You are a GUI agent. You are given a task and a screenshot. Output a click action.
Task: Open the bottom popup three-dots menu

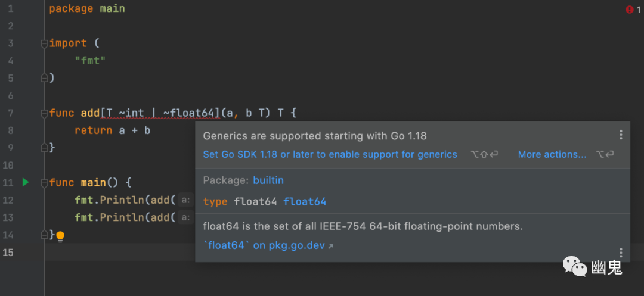621,253
